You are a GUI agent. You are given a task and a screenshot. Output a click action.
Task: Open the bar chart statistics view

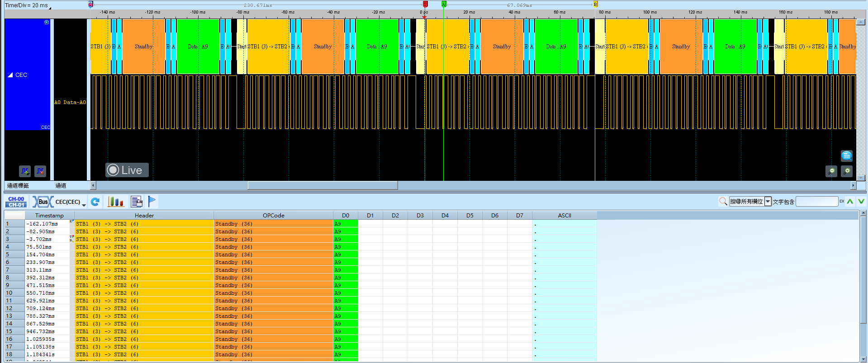click(x=115, y=202)
